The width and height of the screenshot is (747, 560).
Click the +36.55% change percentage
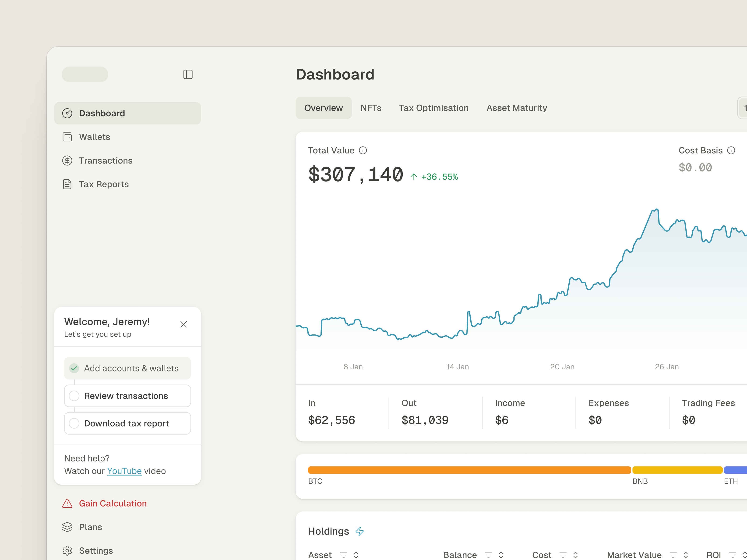[439, 177]
